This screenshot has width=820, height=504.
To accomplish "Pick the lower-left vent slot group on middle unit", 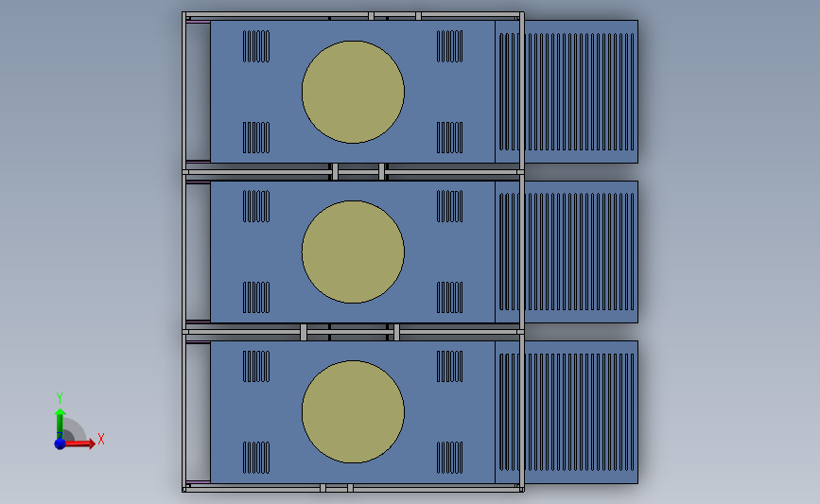I will 256,298.
